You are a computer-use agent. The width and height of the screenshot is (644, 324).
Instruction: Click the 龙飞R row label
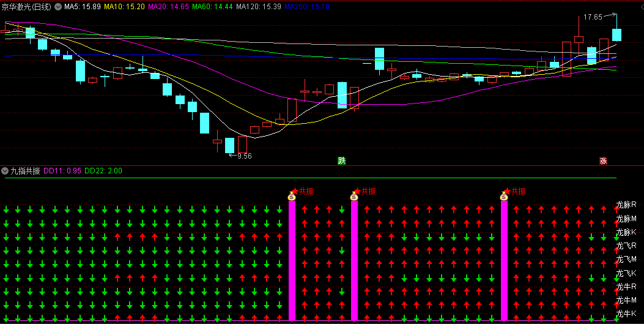click(626, 246)
